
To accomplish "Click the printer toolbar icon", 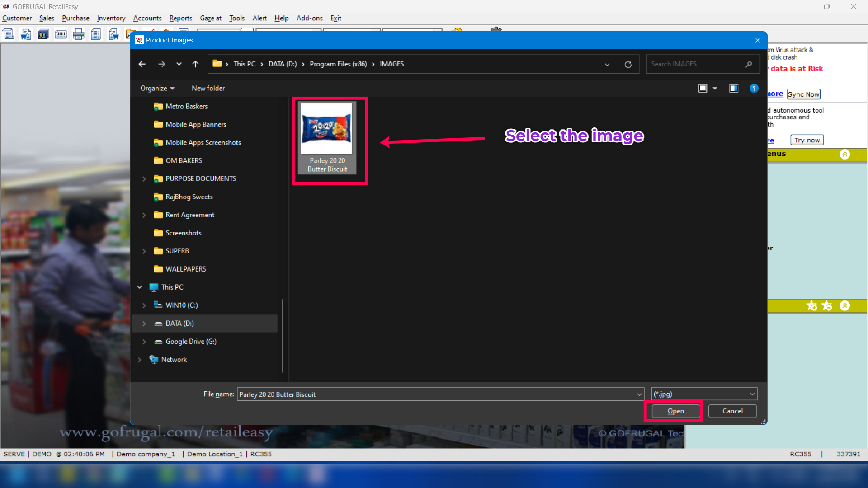I will pyautogui.click(x=78, y=34).
